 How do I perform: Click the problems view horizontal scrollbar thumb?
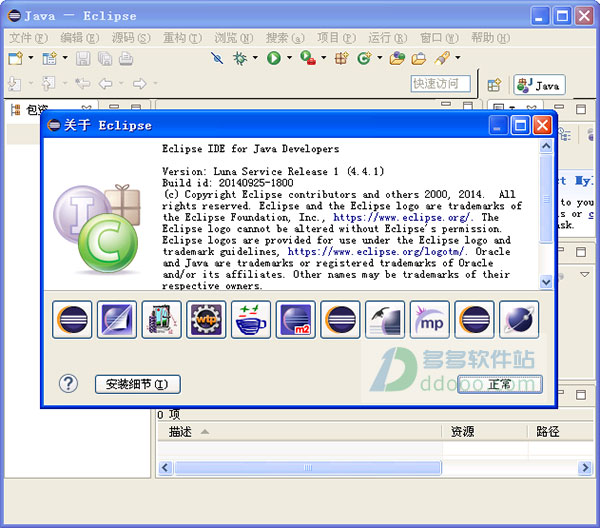pos(308,468)
